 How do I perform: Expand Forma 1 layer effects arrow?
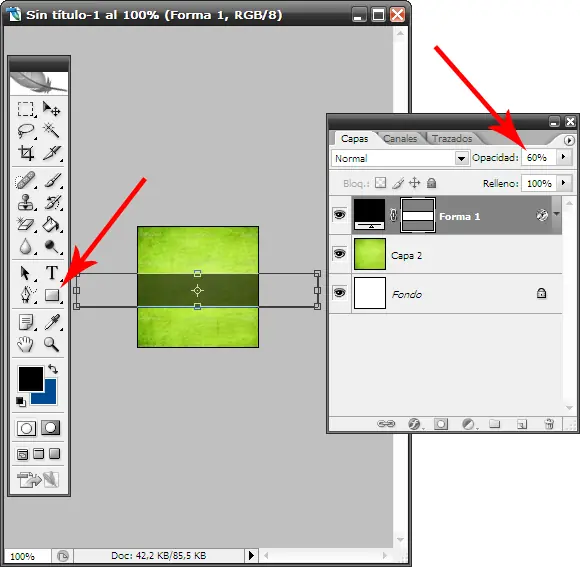[556, 214]
